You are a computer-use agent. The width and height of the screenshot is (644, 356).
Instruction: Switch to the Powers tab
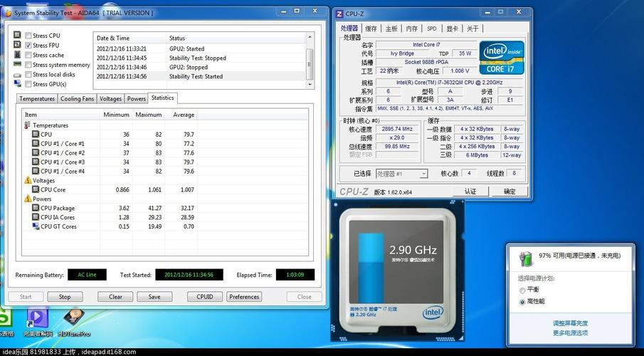136,99
